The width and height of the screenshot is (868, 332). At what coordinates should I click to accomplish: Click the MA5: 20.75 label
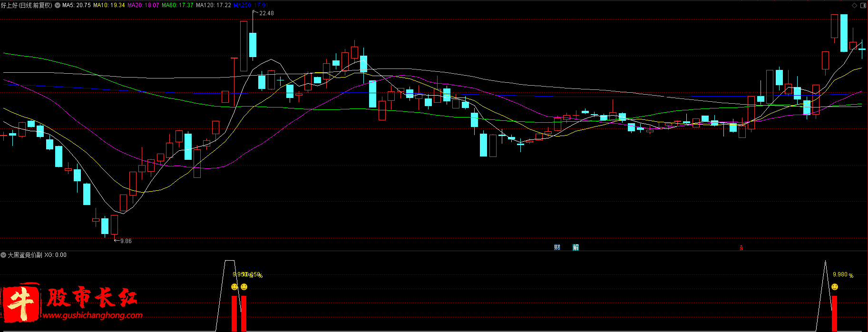77,5
